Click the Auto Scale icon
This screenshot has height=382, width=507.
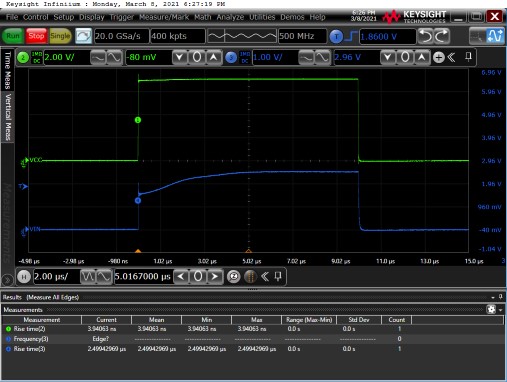(83, 36)
